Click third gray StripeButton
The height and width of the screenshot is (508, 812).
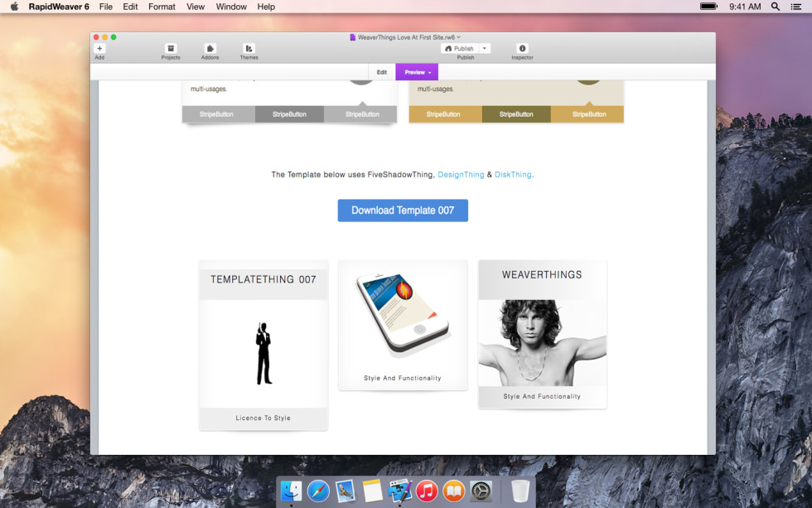point(361,114)
